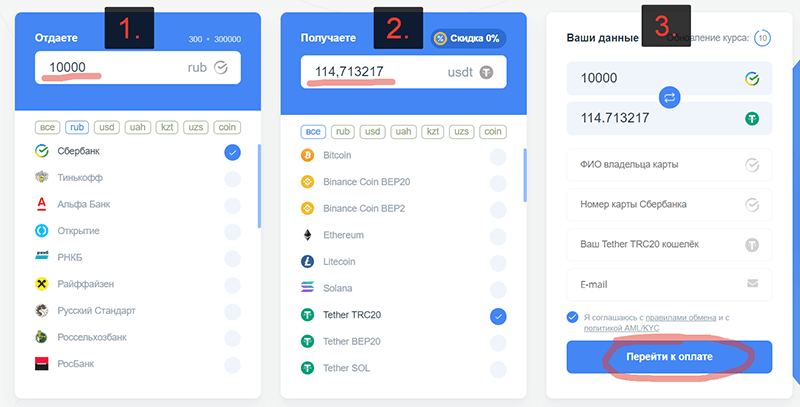Select Сбербанк radio option
Screen dimensions: 800x407
pos(232,152)
